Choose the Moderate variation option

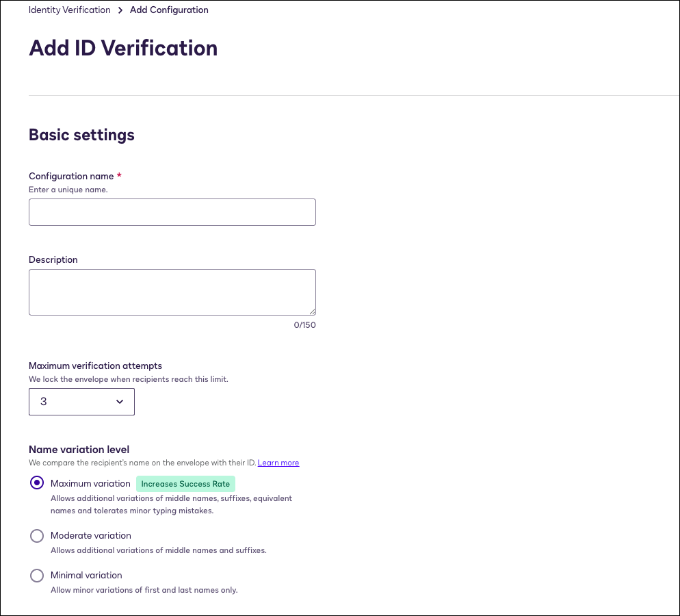tap(37, 536)
